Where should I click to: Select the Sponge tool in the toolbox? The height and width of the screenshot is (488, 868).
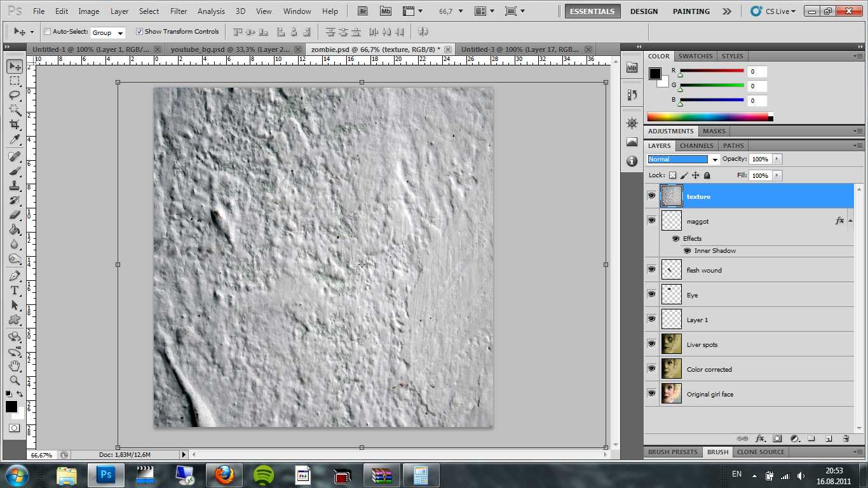[15, 259]
